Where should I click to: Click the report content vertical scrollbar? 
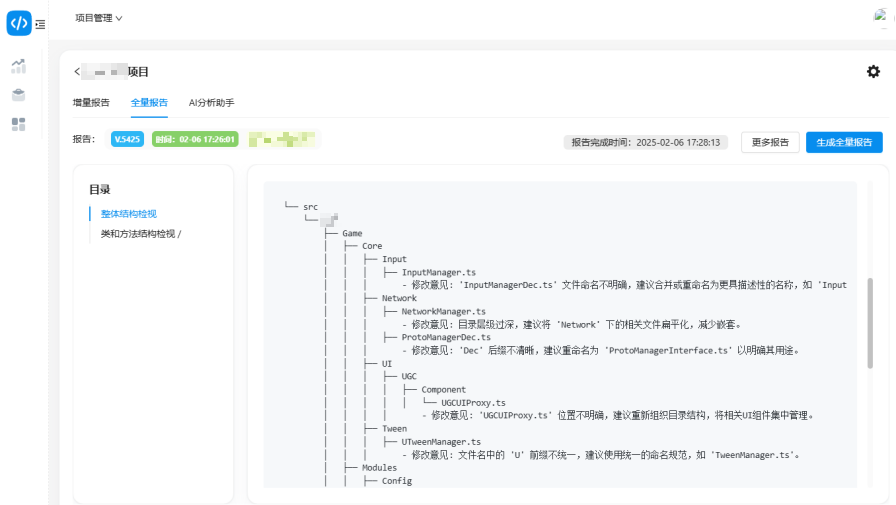pyautogui.click(x=870, y=323)
